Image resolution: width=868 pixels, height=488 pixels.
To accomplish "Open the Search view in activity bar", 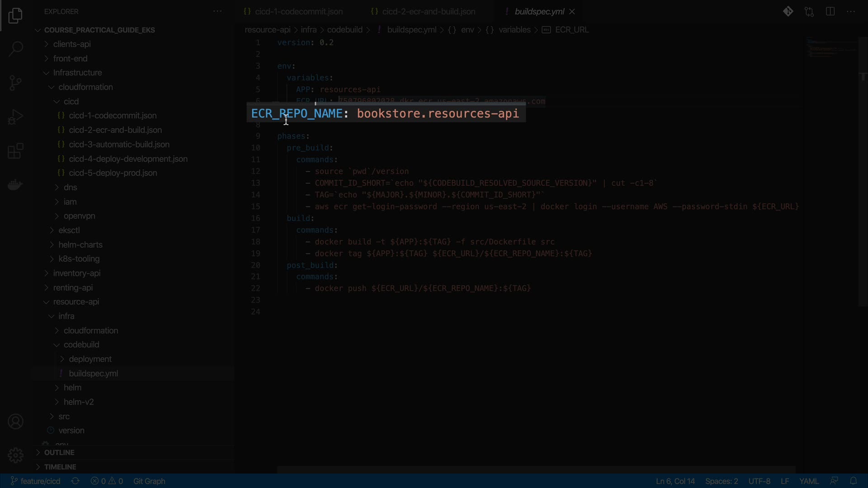I will tap(15, 49).
